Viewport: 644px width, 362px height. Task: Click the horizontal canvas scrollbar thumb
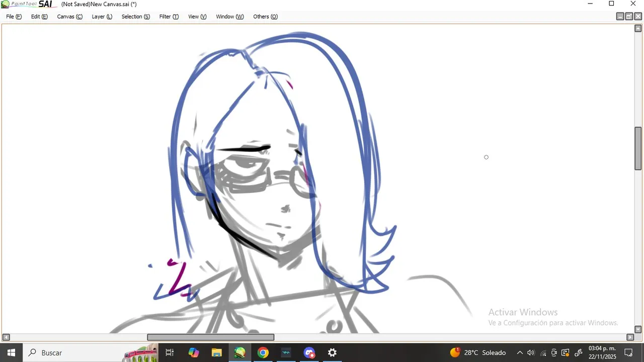(211, 337)
